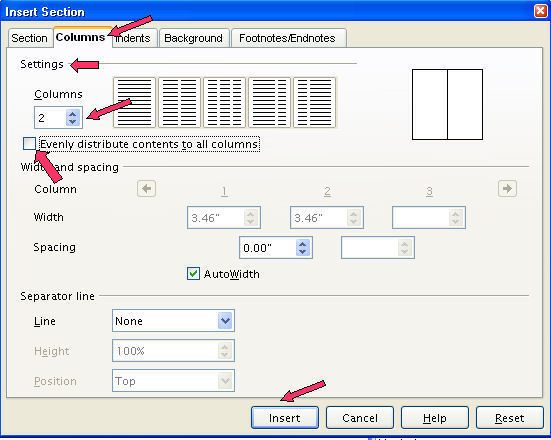Open Help for this dialog
Image resolution: width=551 pixels, height=440 pixels.
pyautogui.click(x=435, y=418)
